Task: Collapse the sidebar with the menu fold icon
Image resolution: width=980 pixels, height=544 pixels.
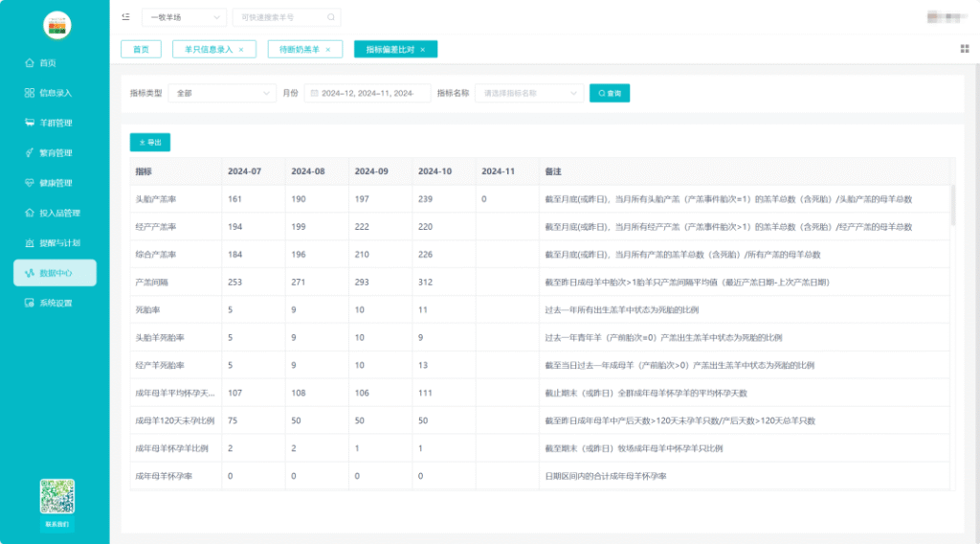Action: (x=125, y=17)
